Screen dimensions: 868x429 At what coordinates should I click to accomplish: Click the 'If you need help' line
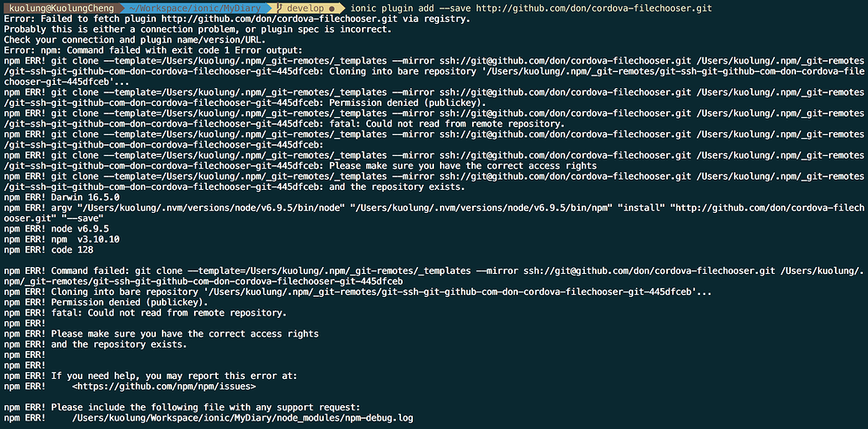[151, 376]
